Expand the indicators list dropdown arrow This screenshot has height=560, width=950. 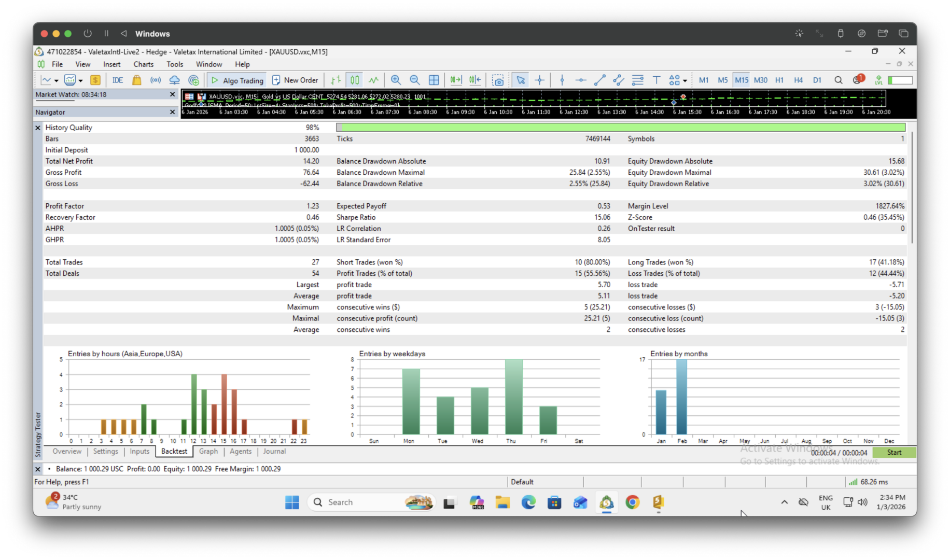coord(81,81)
